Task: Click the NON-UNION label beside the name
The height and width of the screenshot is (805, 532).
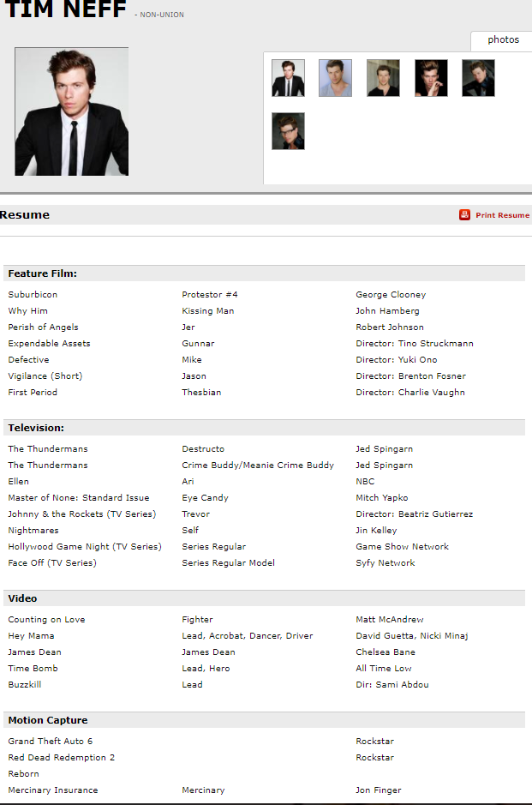Action: pos(162,15)
